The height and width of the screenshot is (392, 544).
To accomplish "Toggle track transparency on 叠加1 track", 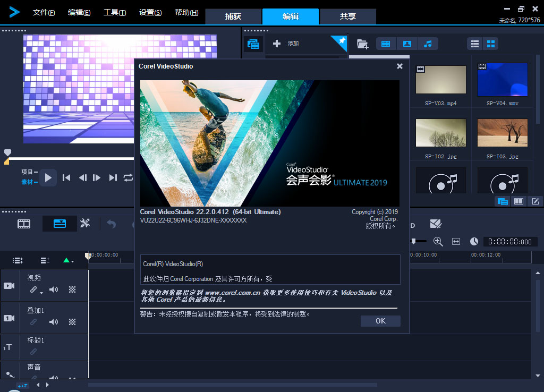I will 72,322.
